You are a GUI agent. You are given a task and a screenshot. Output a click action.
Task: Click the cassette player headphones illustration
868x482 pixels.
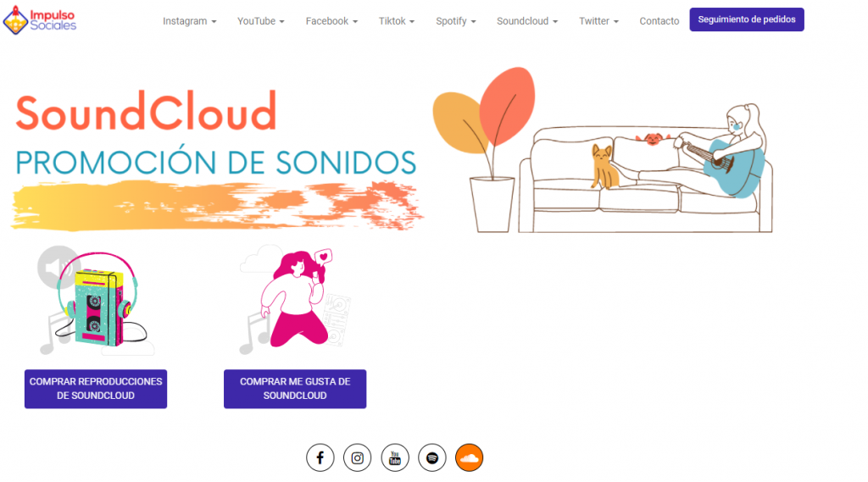pyautogui.click(x=95, y=301)
